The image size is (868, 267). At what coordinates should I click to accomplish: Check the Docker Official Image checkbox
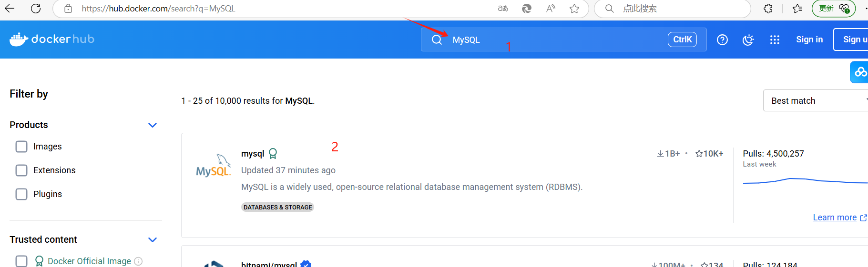pyautogui.click(x=21, y=261)
